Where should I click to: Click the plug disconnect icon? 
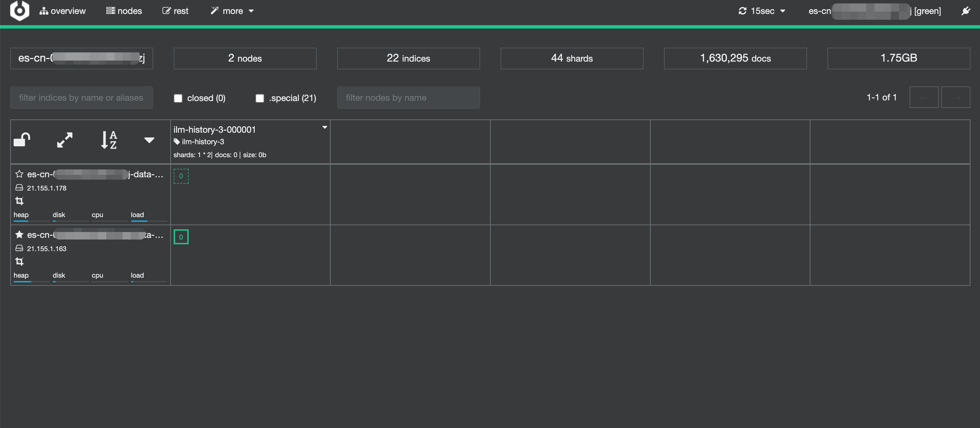(966, 11)
